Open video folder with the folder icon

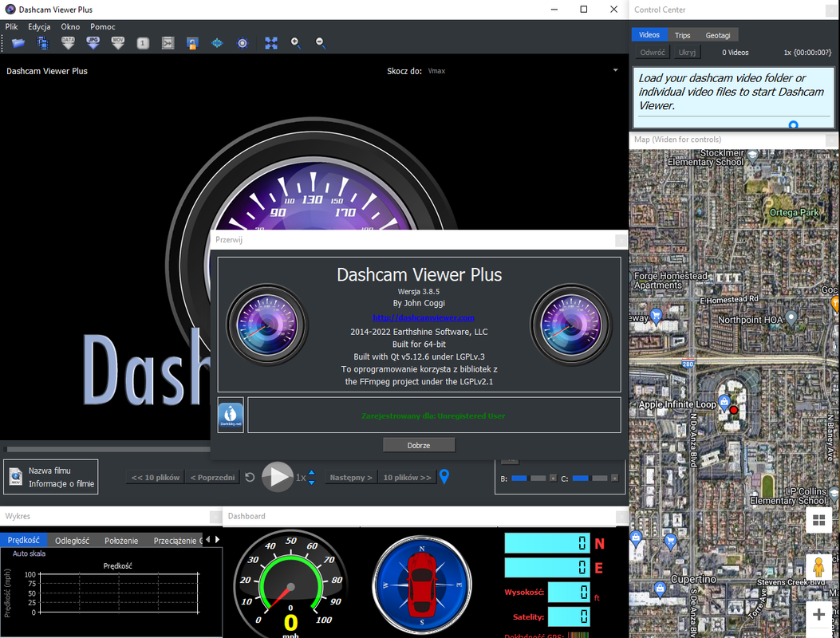click(x=18, y=43)
